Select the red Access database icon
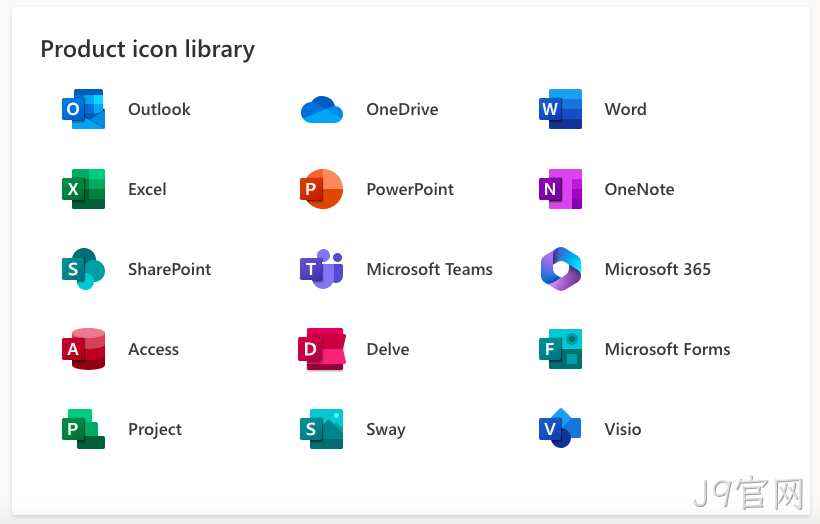The width and height of the screenshot is (820, 524). pos(83,349)
